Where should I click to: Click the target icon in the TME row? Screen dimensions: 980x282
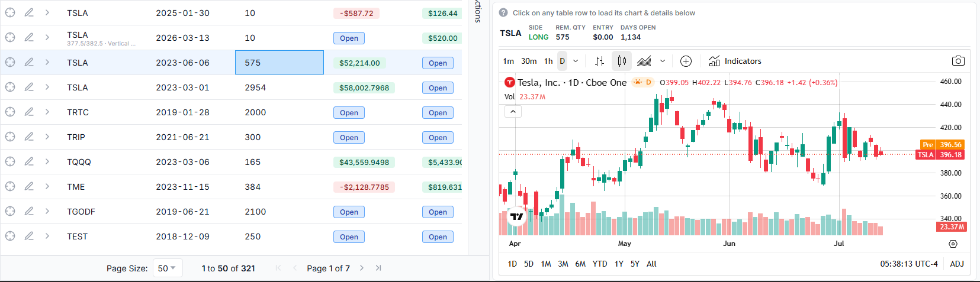tap(10, 186)
